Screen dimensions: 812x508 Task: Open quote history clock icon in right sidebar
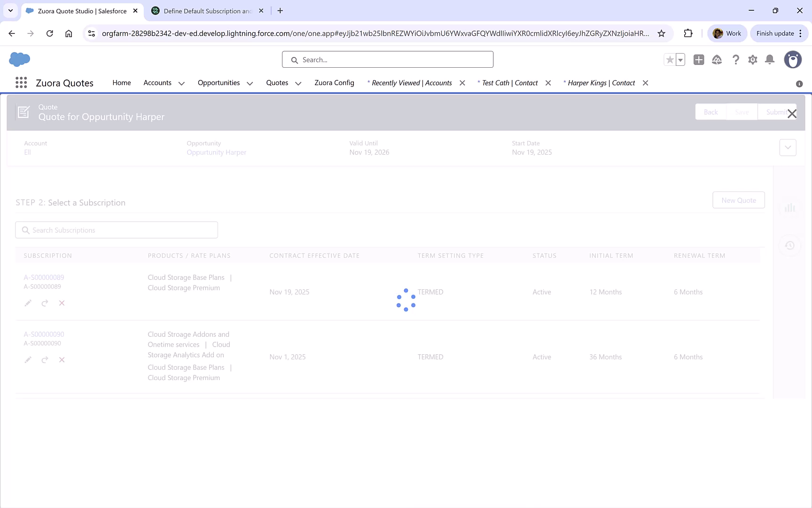point(789,245)
